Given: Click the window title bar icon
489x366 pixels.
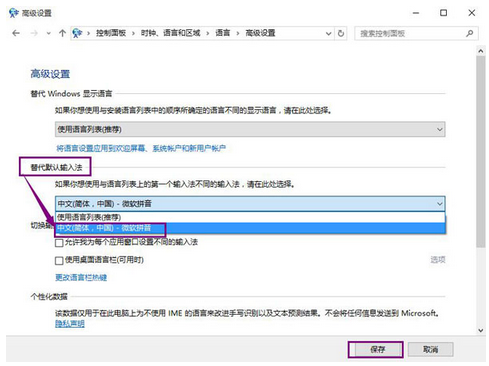Looking at the screenshot, I should coord(14,13).
